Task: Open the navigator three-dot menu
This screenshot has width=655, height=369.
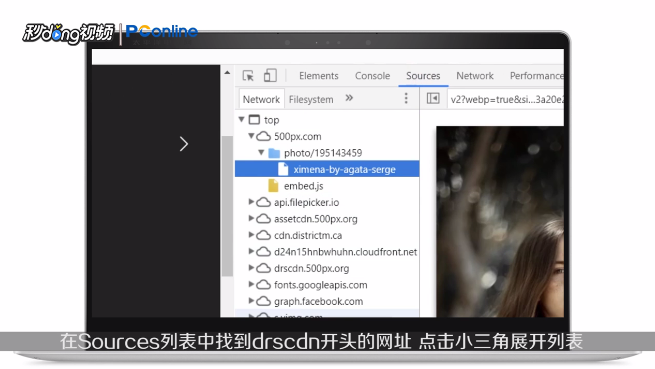Action: 406,98
